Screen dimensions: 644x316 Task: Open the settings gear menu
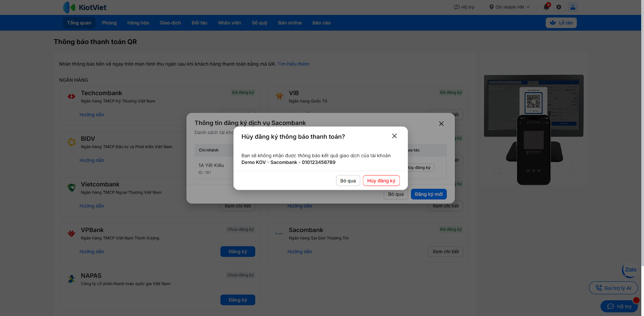pos(559,7)
